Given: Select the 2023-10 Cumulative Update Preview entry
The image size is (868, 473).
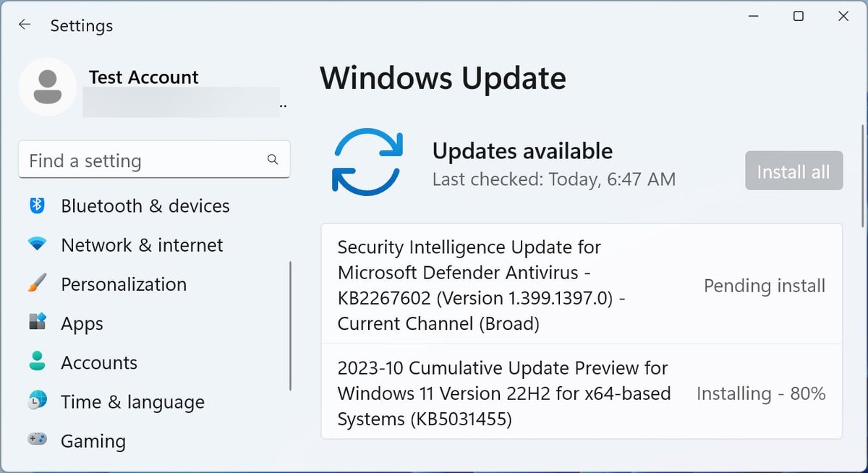Looking at the screenshot, I should click(503, 393).
